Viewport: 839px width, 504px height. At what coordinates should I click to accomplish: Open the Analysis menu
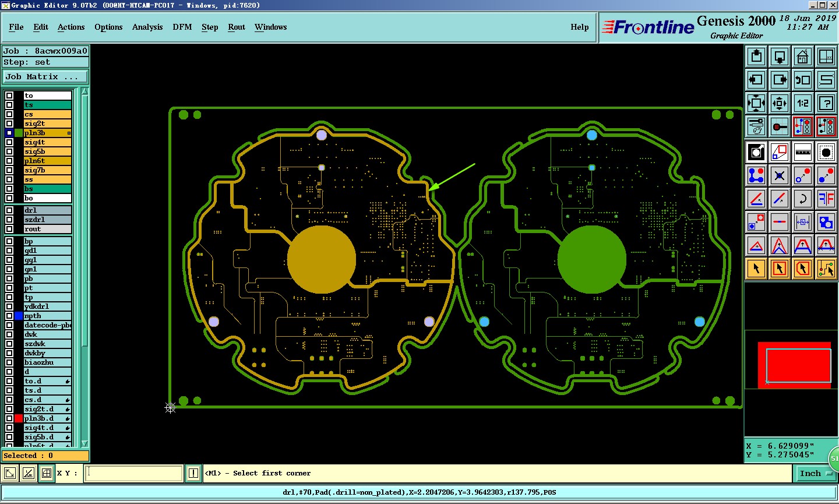tap(147, 27)
